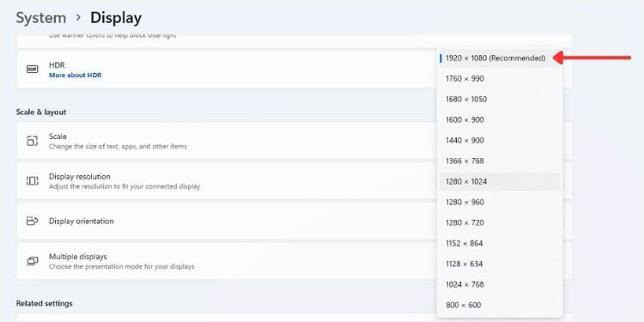644x322 pixels.
Task: Choose 1440 × 900 in the dropdown
Action: click(x=500, y=141)
